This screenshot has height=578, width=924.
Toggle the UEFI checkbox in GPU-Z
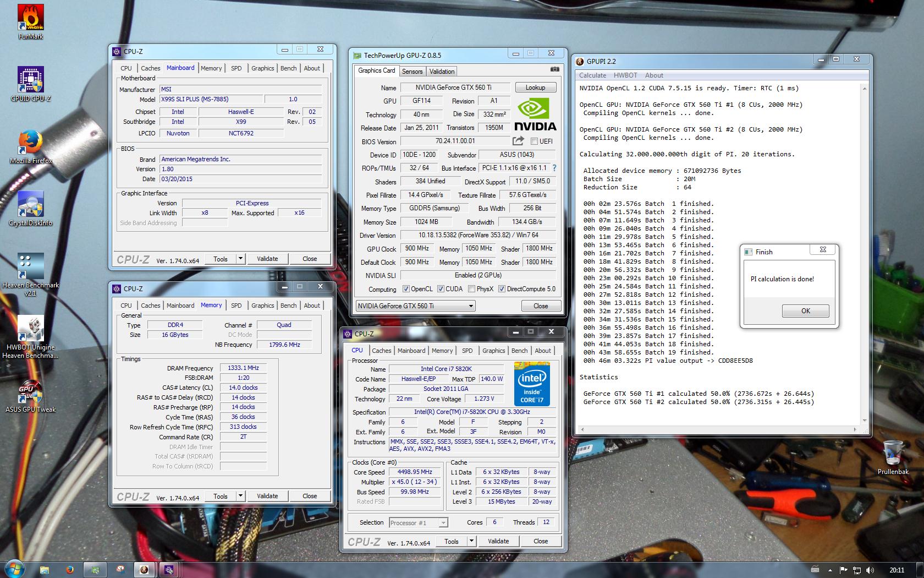coord(534,141)
